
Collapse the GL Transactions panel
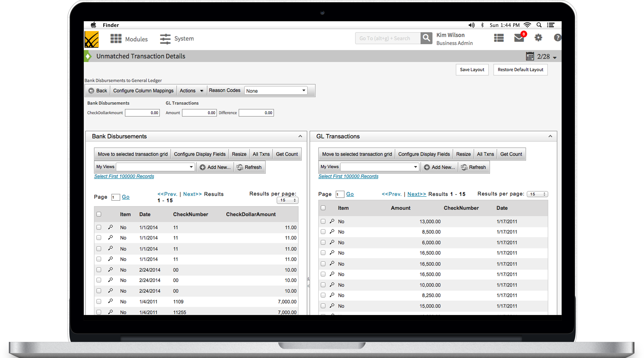coord(550,136)
